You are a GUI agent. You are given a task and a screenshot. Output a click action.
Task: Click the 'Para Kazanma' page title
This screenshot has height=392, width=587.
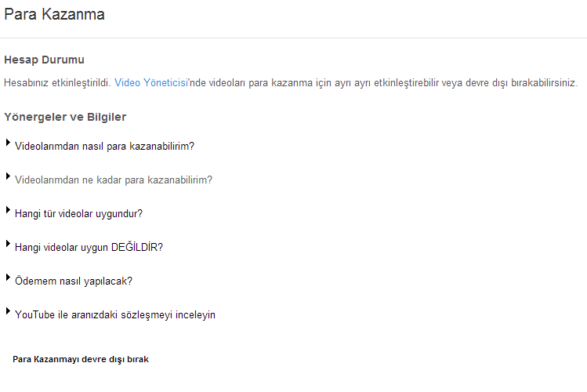point(54,15)
